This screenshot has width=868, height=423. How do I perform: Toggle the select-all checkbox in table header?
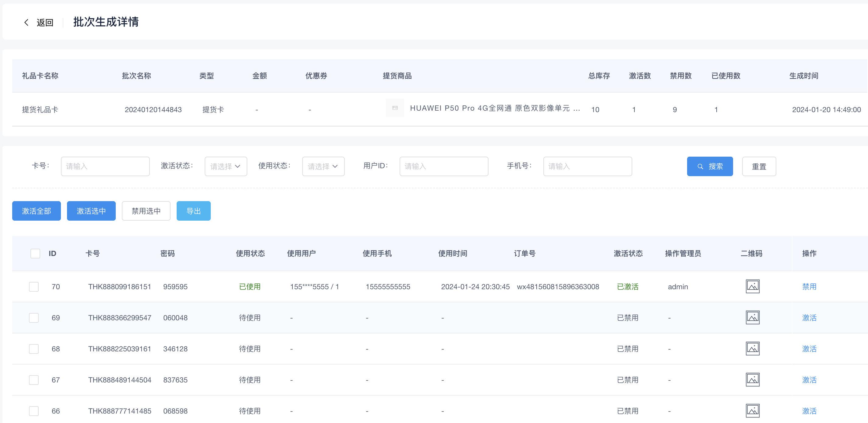[x=35, y=254]
